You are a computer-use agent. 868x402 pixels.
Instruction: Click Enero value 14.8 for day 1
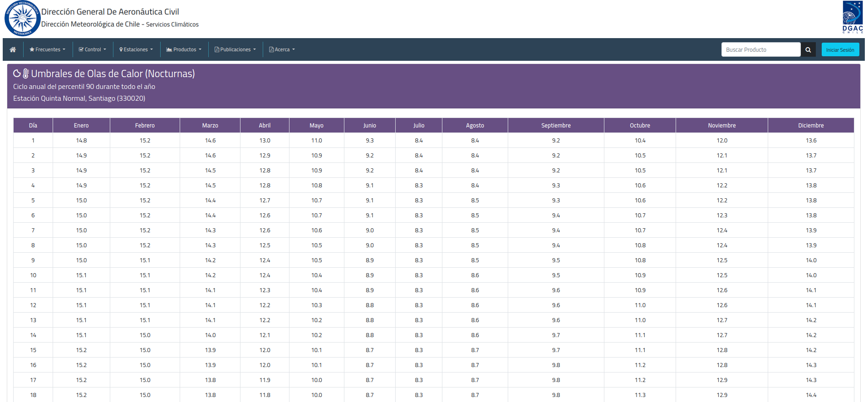(81, 141)
